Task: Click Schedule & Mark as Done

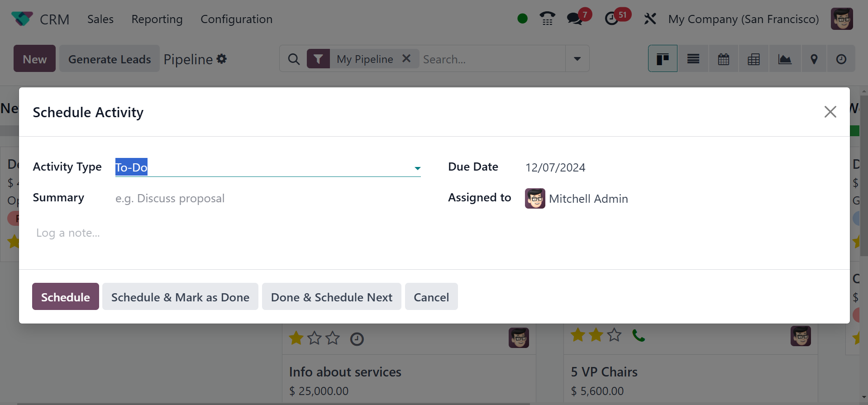Action: (x=180, y=297)
